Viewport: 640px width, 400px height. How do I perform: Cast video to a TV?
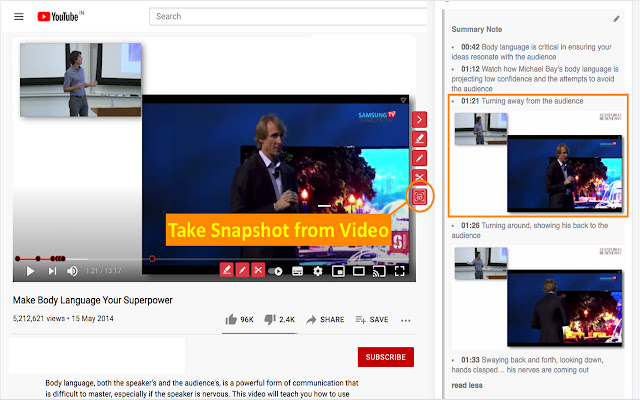[x=379, y=271]
